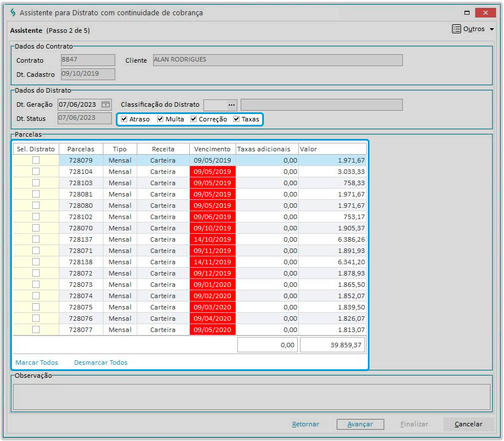Click the Outros list icon
Screen dimensions: 504x441
click(457, 29)
